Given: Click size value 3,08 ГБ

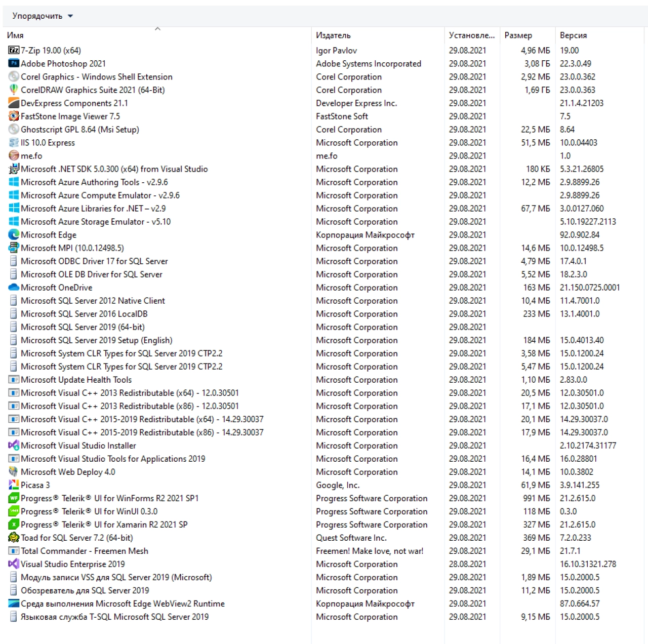Looking at the screenshot, I should click(537, 63).
